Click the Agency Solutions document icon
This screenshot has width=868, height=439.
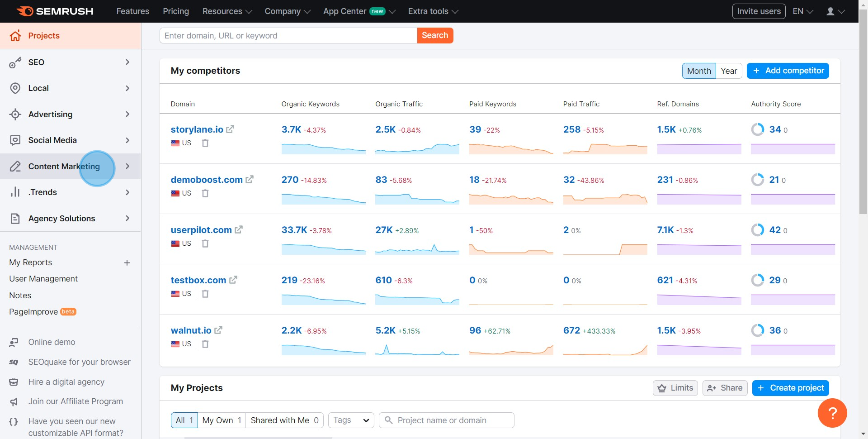click(15, 219)
